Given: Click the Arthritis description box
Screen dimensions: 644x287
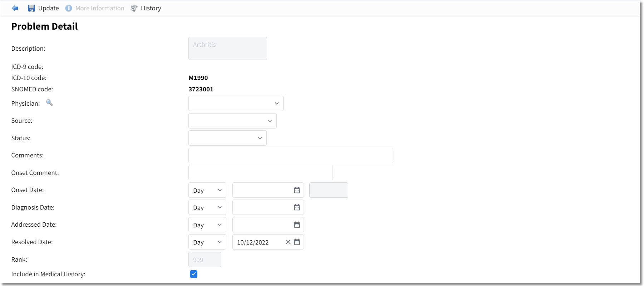Looking at the screenshot, I should tap(228, 48).
